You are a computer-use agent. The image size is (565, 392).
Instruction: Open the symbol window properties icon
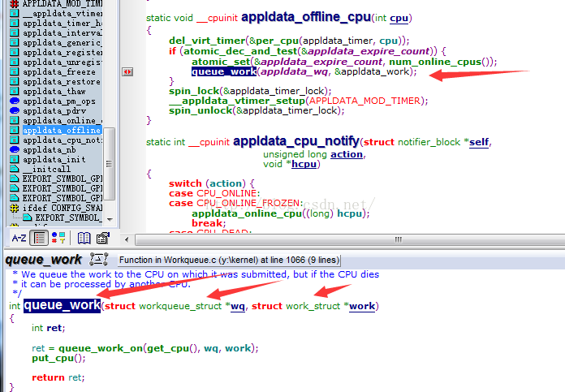pos(103,238)
